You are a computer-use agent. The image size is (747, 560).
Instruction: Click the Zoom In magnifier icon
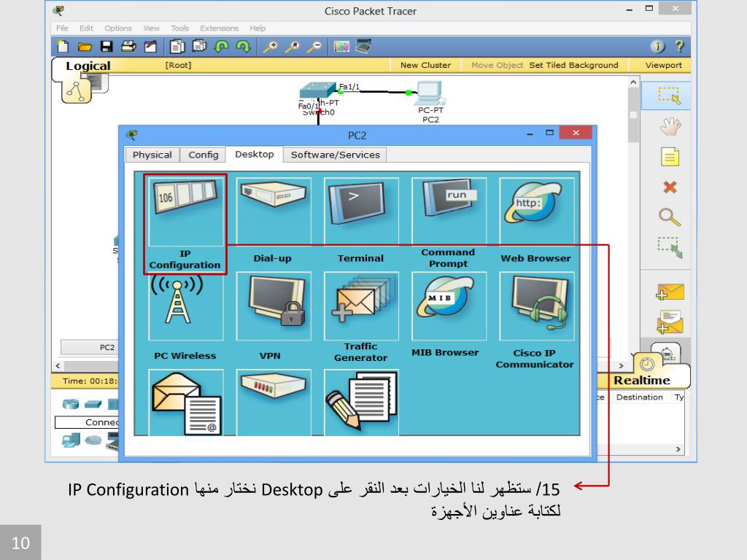pos(270,46)
